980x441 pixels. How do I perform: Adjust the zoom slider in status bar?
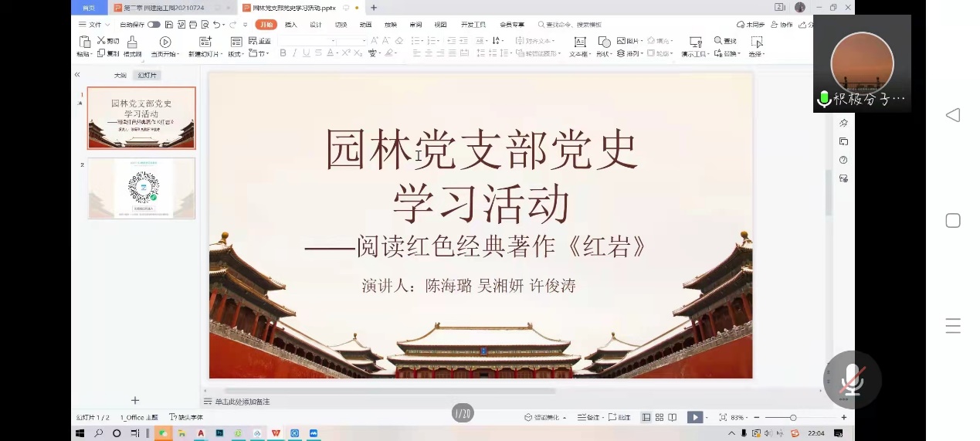[793, 417]
